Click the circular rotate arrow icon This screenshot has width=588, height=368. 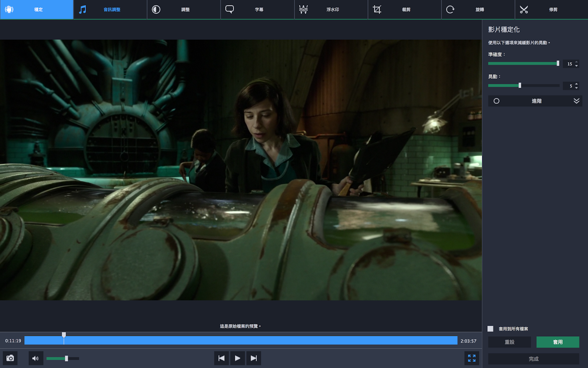pyautogui.click(x=450, y=9)
